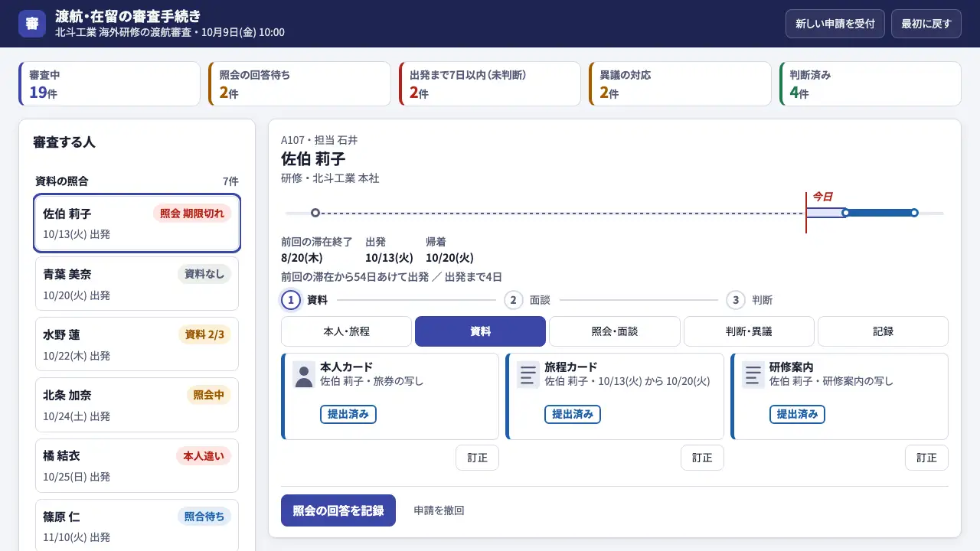Open the 本人カード document card
The image size is (980, 551).
click(390, 396)
